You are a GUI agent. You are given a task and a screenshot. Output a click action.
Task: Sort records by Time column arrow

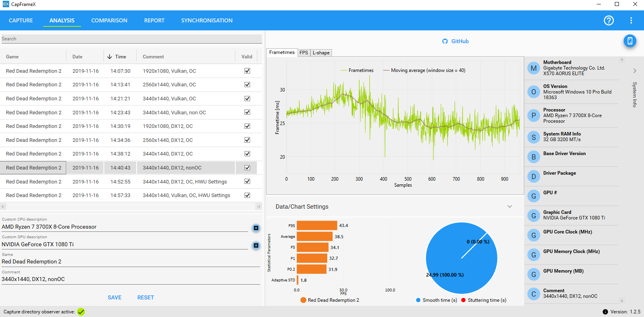[x=109, y=57]
